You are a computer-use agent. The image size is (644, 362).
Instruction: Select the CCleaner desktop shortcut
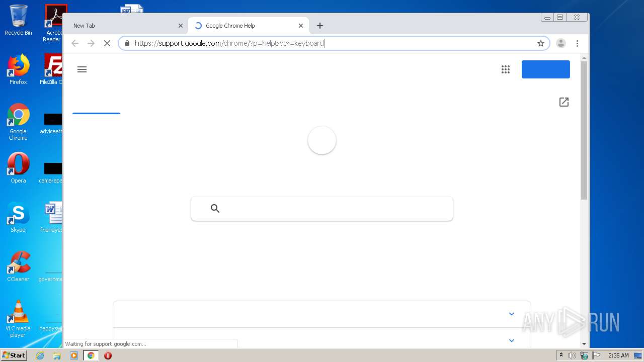[18, 266]
